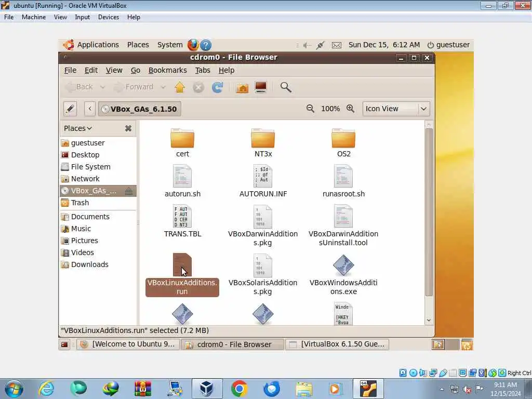
Task: Open the Computer toolbar icon
Action: point(261,87)
